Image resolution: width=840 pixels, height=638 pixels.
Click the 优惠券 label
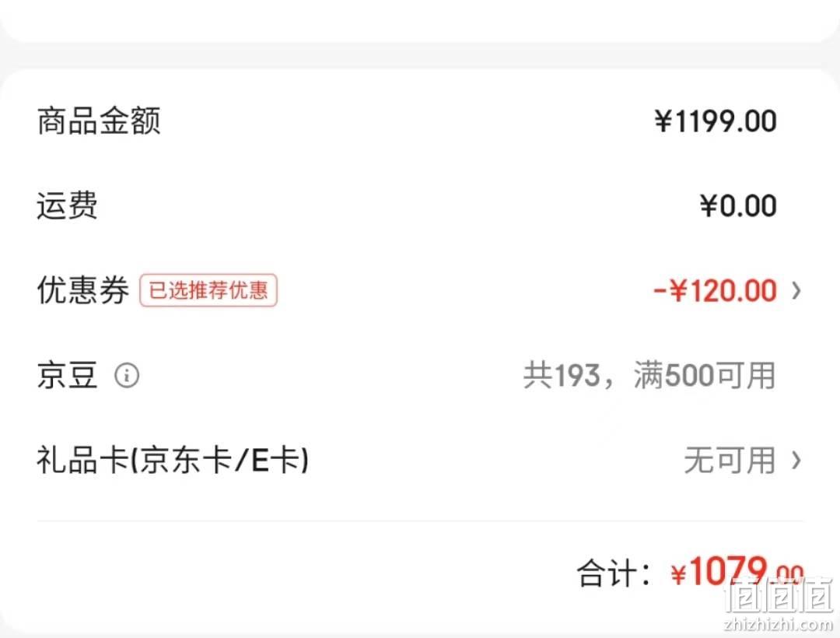pos(83,290)
